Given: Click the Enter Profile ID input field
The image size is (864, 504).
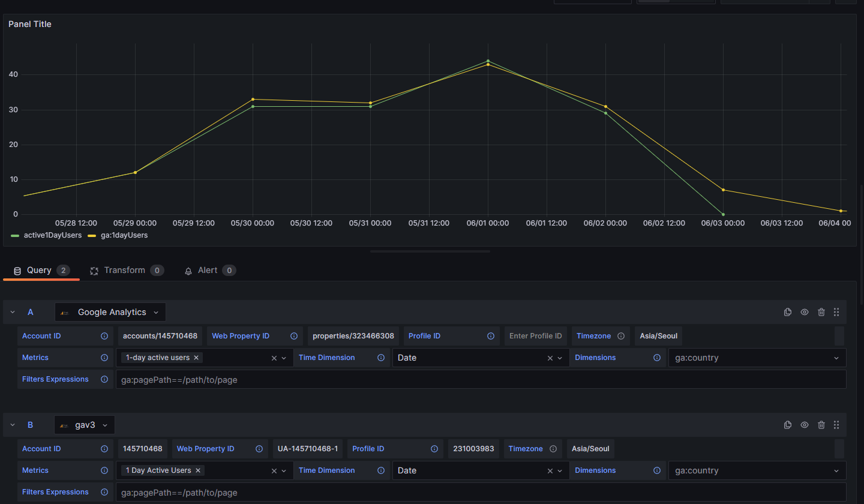Looking at the screenshot, I should click(x=535, y=336).
